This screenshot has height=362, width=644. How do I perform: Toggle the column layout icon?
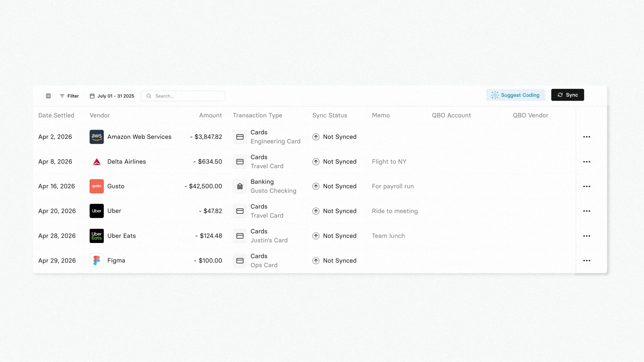(x=48, y=96)
